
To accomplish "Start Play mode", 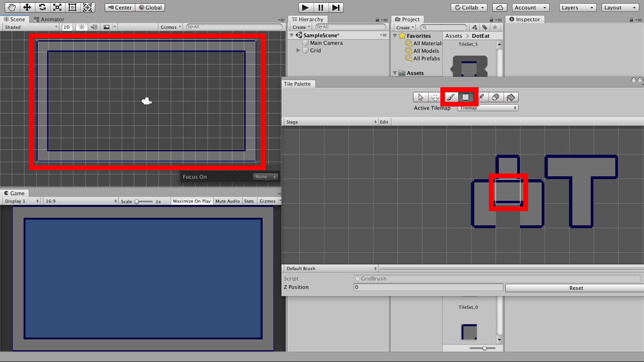I will (x=305, y=8).
